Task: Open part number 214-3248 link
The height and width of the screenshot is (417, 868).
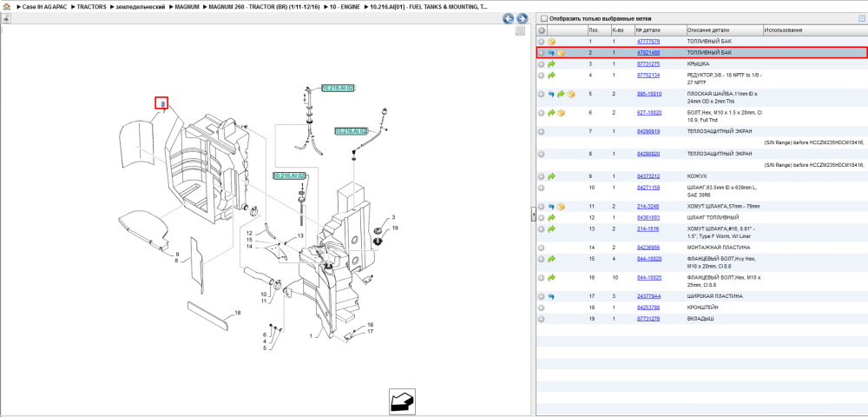Action: [648, 207]
